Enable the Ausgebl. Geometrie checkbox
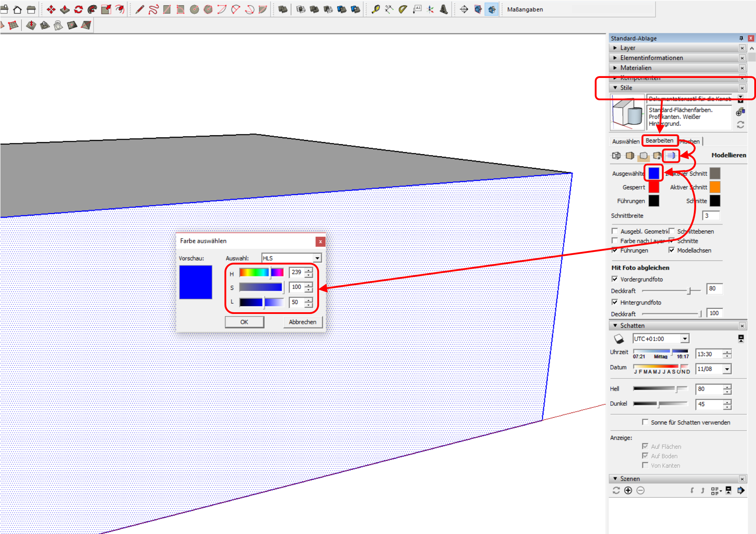756x534 pixels. [x=615, y=231]
